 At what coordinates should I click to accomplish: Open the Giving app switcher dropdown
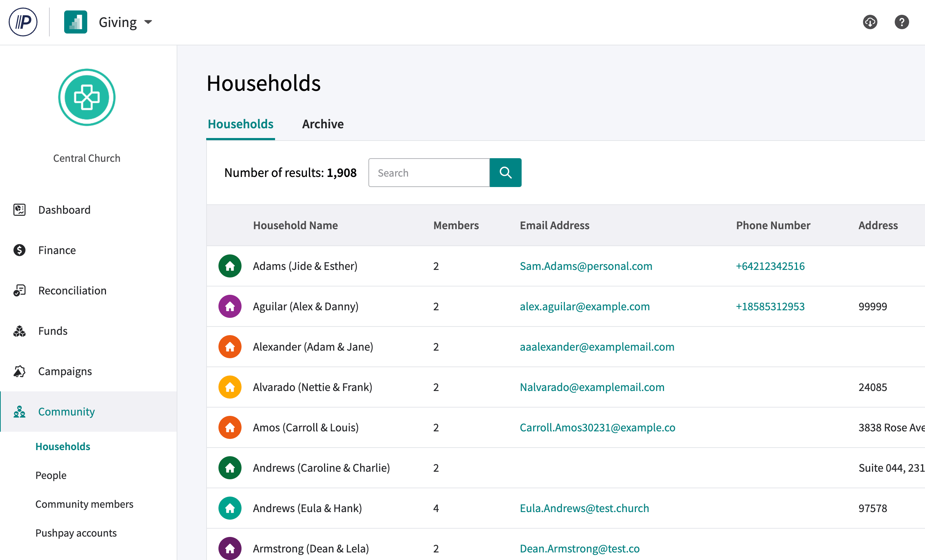pos(125,22)
